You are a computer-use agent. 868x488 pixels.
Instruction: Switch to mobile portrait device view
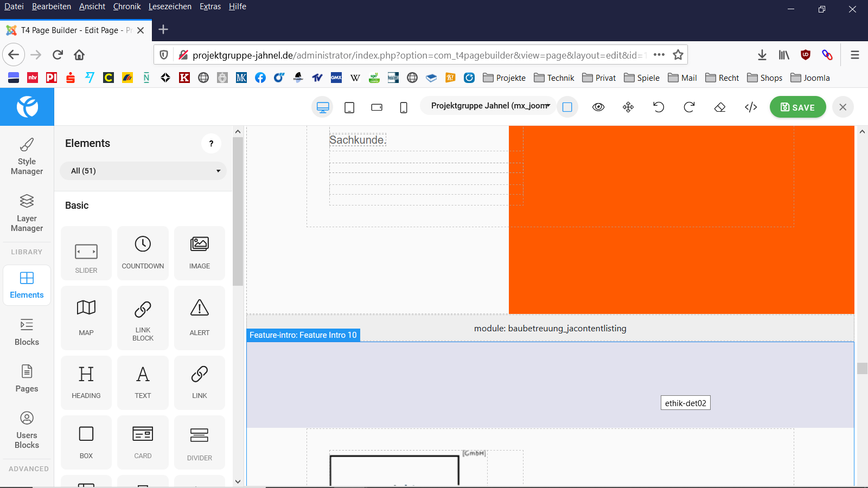click(x=404, y=107)
